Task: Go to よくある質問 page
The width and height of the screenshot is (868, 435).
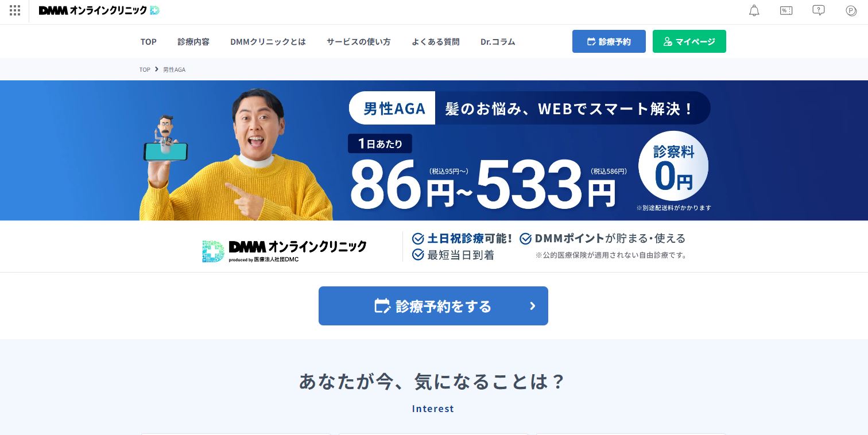Action: (x=436, y=42)
